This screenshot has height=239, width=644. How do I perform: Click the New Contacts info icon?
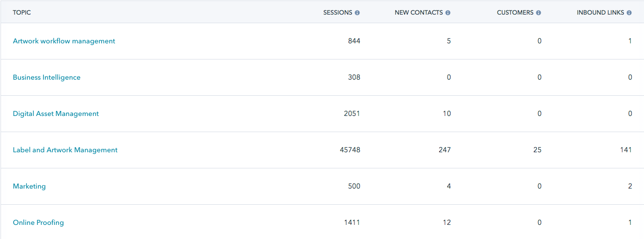[x=448, y=13]
